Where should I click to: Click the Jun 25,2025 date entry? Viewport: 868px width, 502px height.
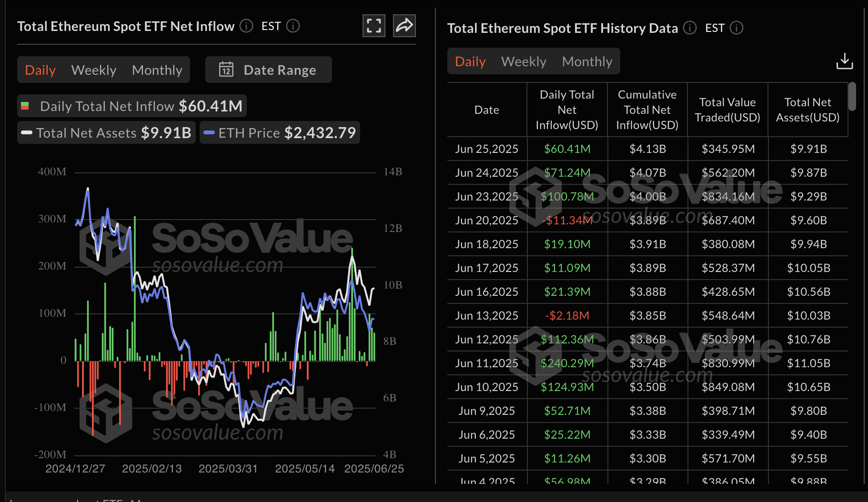[x=486, y=149]
